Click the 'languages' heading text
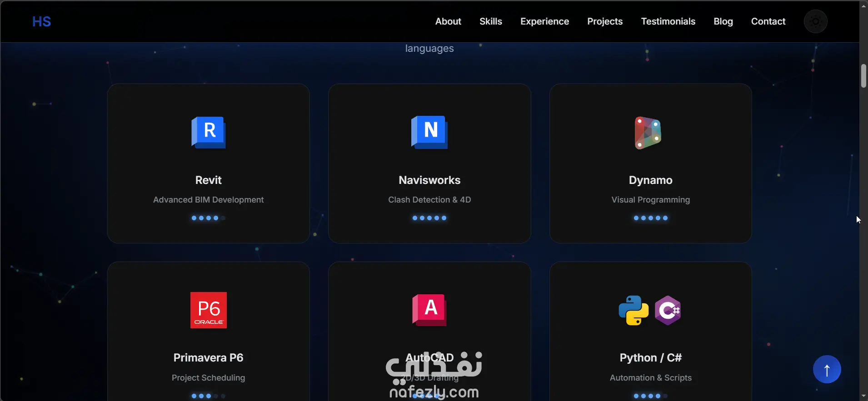The width and height of the screenshot is (868, 401). (429, 49)
